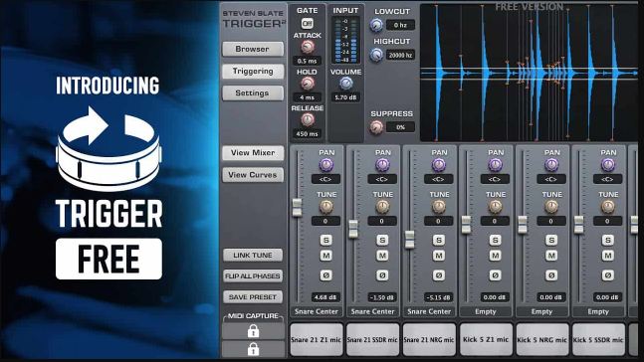The width and height of the screenshot is (644, 362).
Task: Click the Gate Release knob
Action: tap(308, 120)
